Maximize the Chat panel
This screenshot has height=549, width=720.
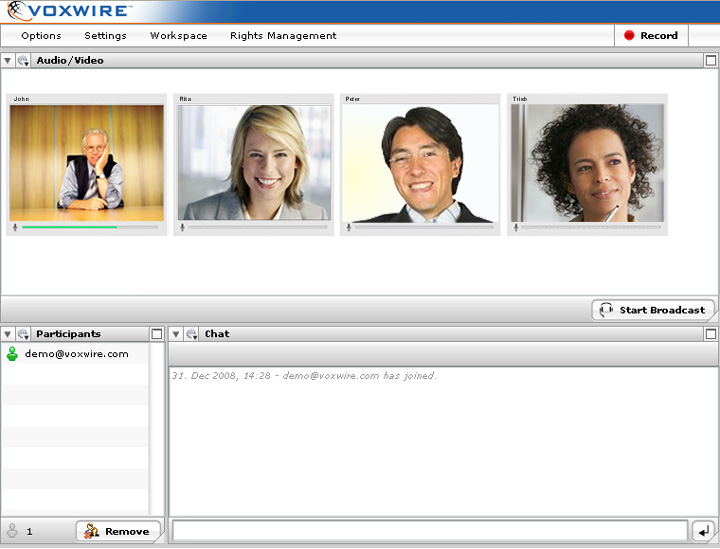point(710,334)
